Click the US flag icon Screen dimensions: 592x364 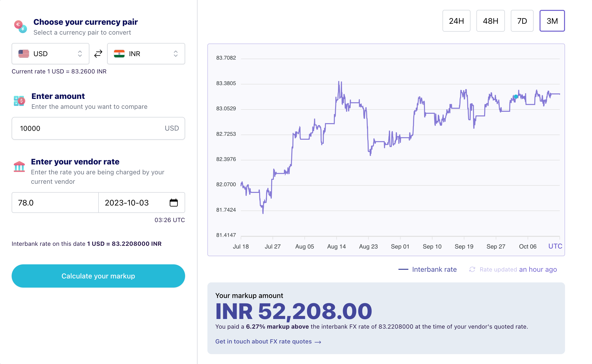pos(24,54)
